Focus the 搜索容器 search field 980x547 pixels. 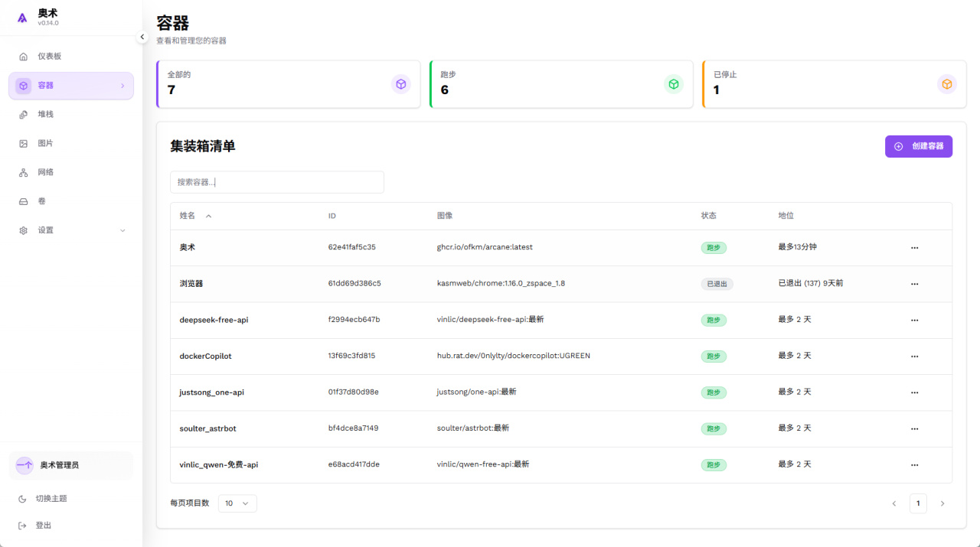tap(277, 182)
